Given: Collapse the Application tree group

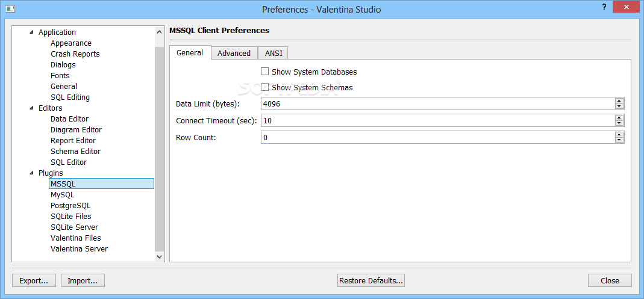Looking at the screenshot, I should 31,32.
